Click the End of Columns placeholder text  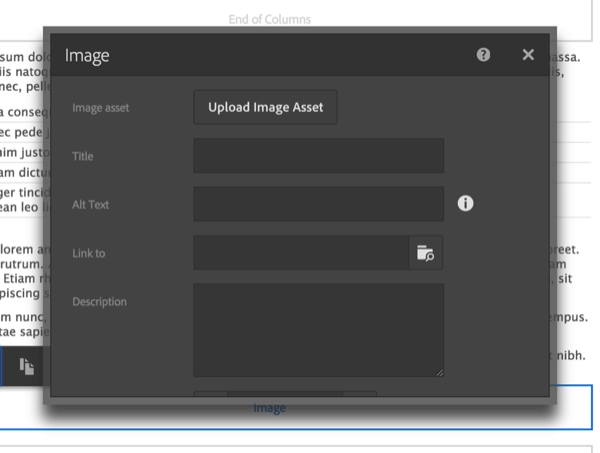click(270, 19)
